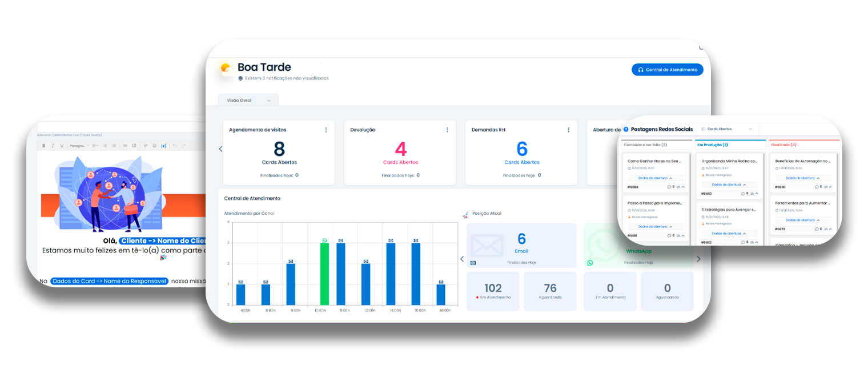This screenshot has height=369, width=868.
Task: Toggle Underline formatting in the editor toolbar
Action: pos(62,146)
